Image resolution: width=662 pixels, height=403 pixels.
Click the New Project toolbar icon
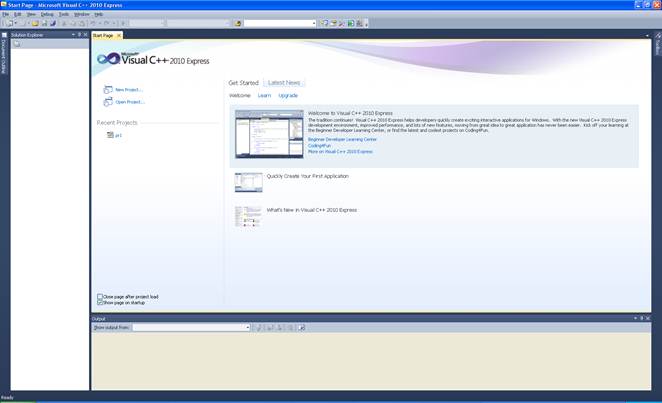[9, 23]
